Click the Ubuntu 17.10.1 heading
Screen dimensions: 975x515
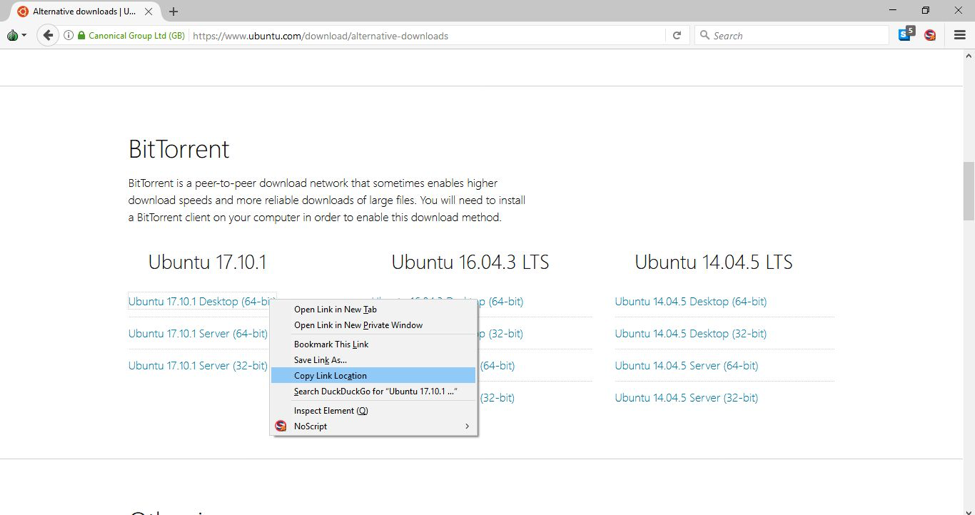coord(207,262)
